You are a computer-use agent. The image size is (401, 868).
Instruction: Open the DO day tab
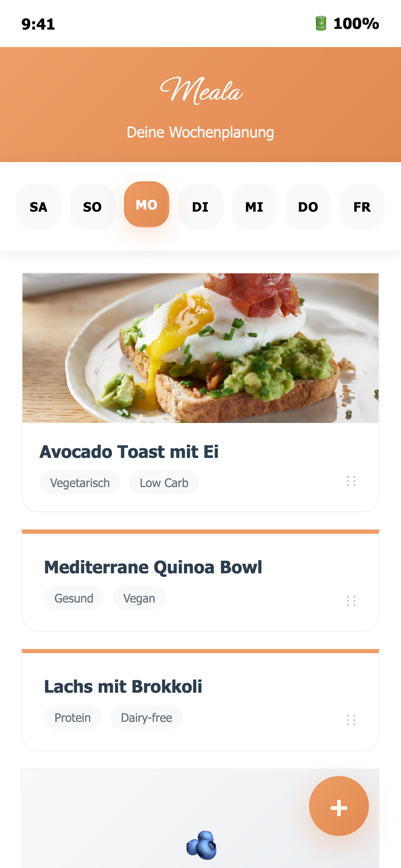tap(308, 207)
